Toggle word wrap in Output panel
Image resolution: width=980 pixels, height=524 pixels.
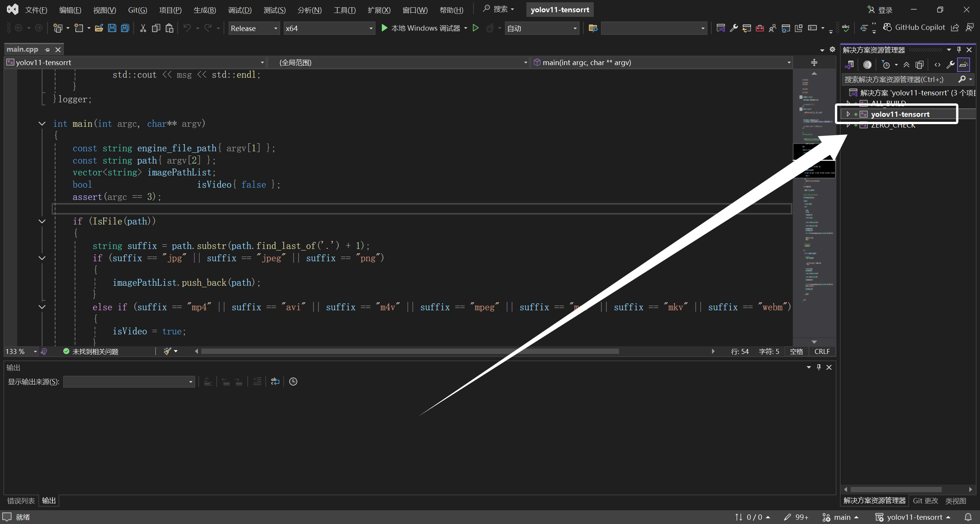click(x=275, y=382)
